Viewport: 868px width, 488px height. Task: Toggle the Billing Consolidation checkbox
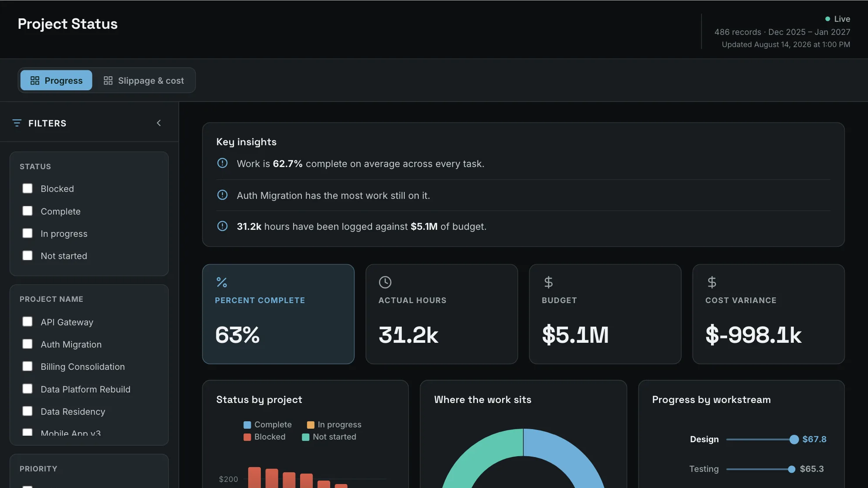(27, 366)
